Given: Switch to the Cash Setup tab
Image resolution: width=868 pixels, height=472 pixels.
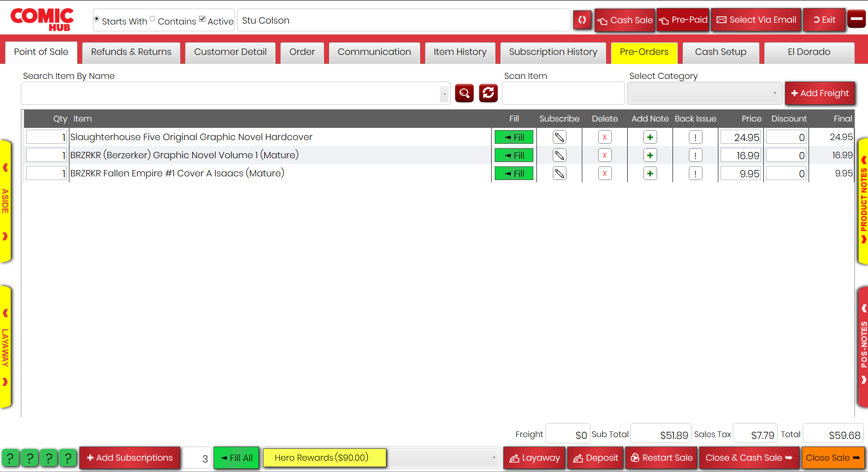Looking at the screenshot, I should (721, 52).
